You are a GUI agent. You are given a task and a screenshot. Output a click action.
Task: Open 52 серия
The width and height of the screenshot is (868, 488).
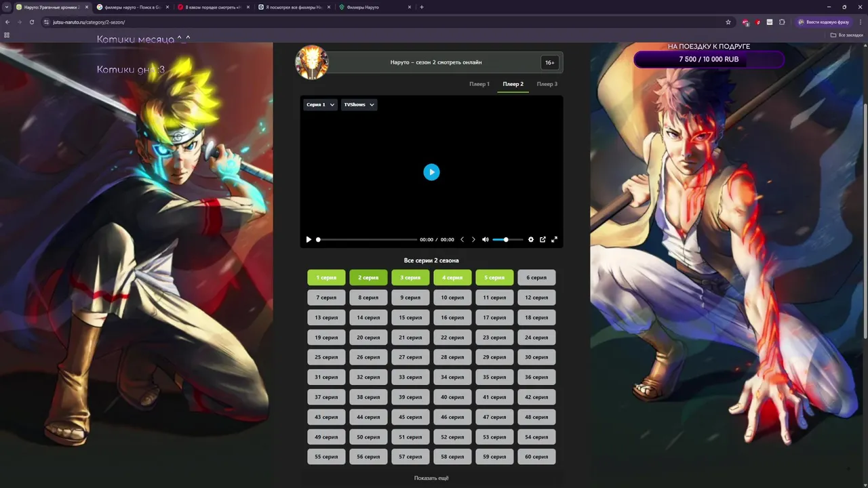click(x=452, y=437)
